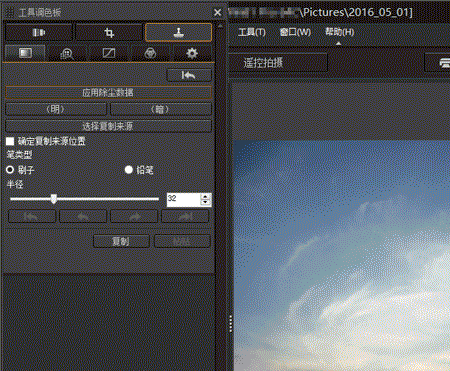Open the magnifier detail adjustment icon
The width and height of the screenshot is (450, 371).
(x=67, y=53)
